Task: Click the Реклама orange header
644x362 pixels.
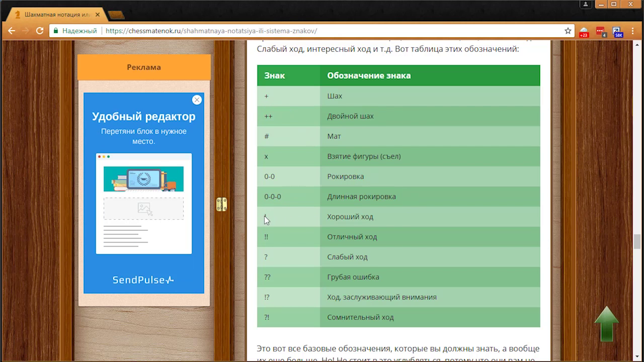Action: pos(144,67)
